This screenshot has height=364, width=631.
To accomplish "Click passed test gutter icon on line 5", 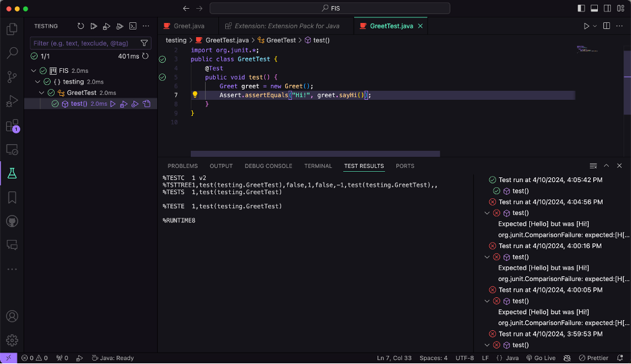I will tap(162, 78).
